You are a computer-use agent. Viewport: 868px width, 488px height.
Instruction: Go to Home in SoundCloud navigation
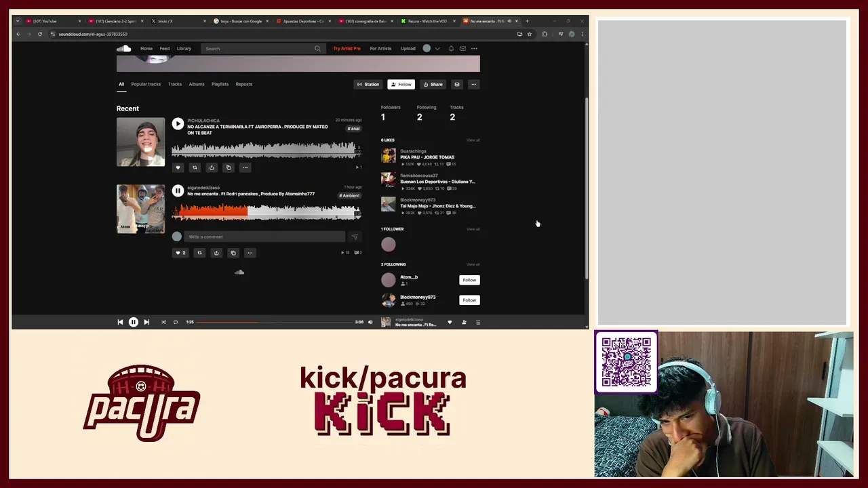[x=146, y=48]
